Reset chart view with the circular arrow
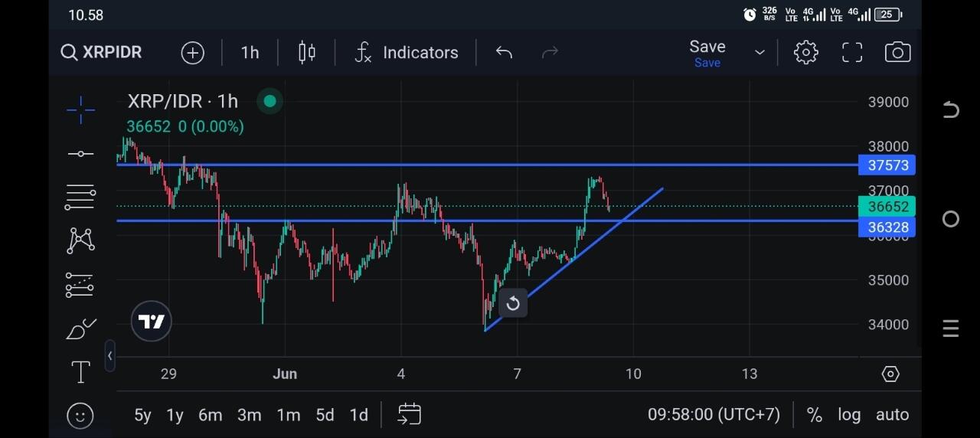980x438 pixels. (513, 304)
